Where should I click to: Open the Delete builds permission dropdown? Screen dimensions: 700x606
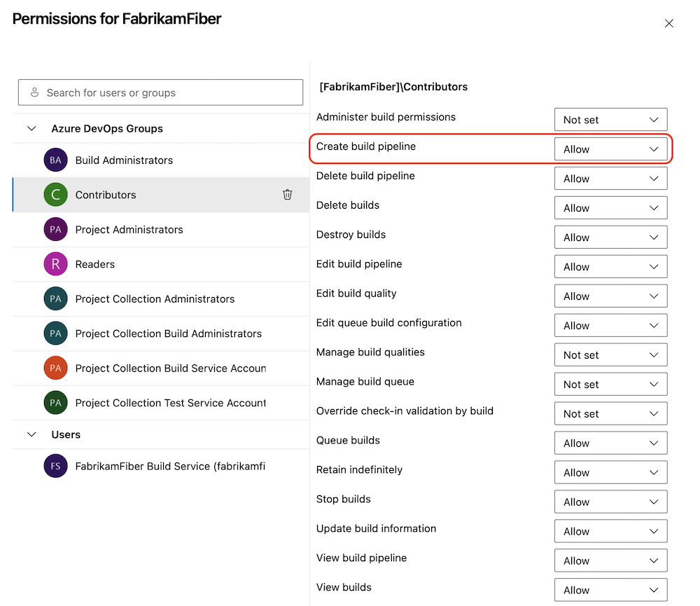coord(610,208)
